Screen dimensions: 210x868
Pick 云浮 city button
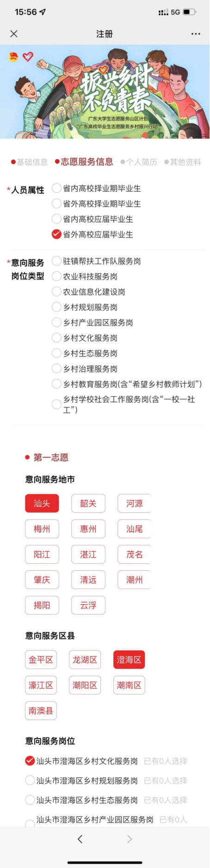click(x=88, y=605)
